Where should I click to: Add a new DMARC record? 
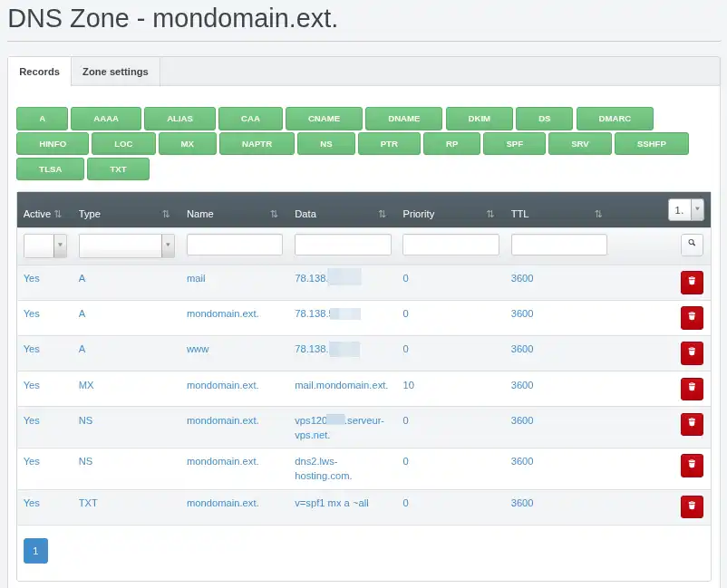[615, 119]
